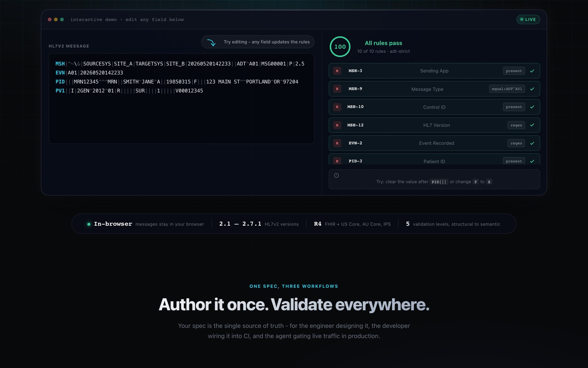Select the 'Sending App' rule label
588x368 pixels.
(x=434, y=71)
